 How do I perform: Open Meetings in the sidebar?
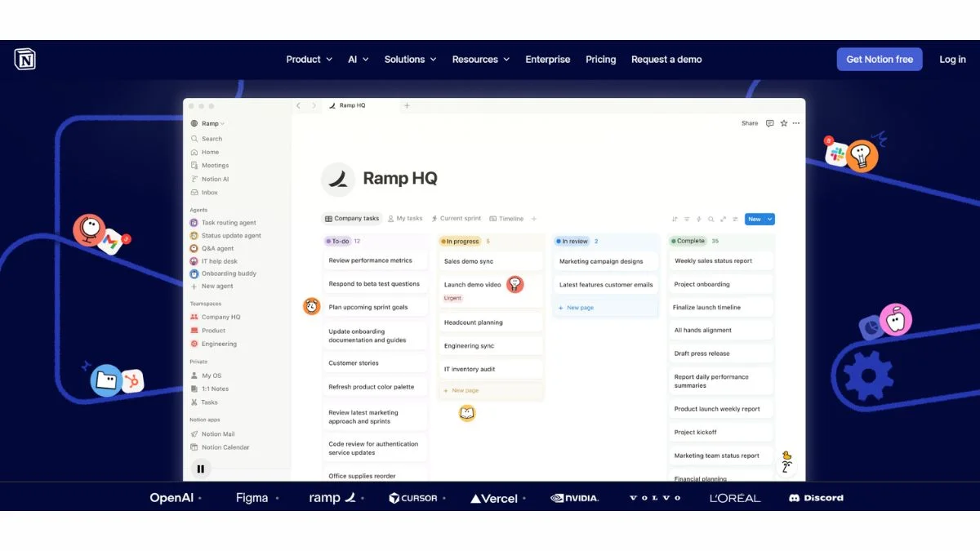[209, 166]
